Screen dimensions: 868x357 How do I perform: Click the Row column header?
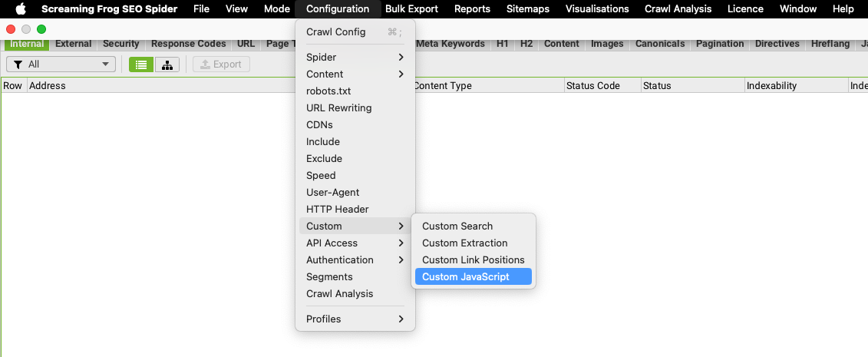[13, 86]
